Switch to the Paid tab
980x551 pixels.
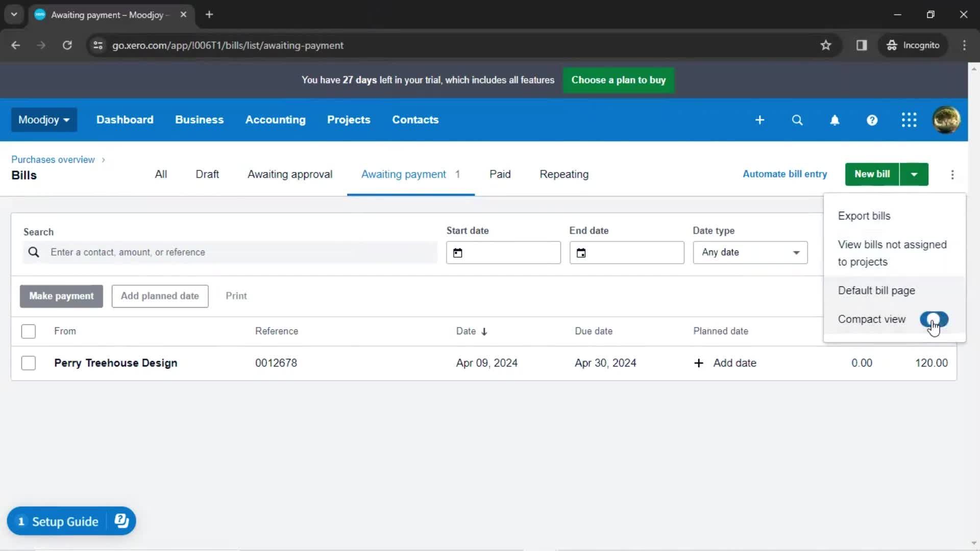(500, 174)
